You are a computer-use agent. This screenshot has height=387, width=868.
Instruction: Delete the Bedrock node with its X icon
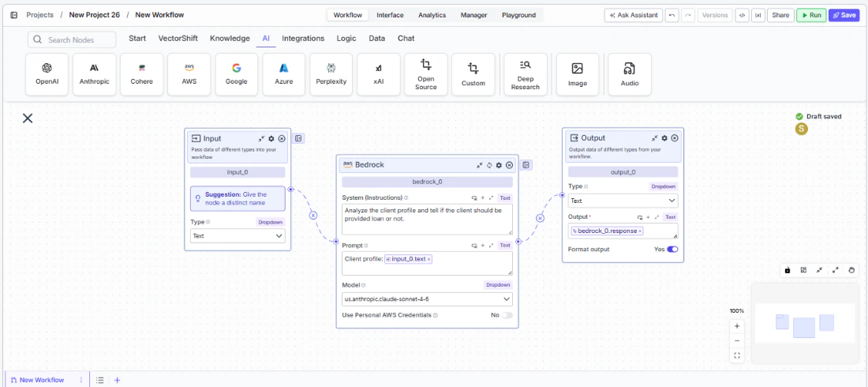509,164
